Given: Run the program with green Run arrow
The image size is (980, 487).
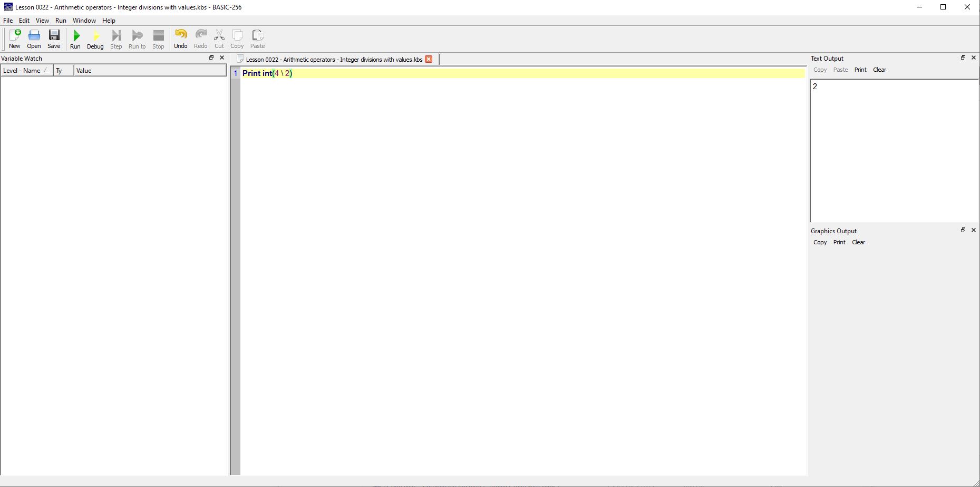Looking at the screenshot, I should click(75, 39).
